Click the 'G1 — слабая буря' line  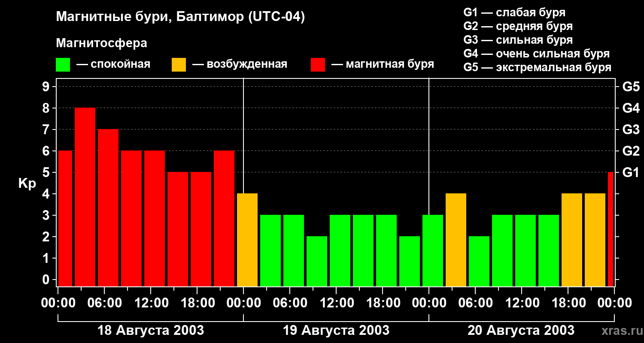[x=514, y=12]
